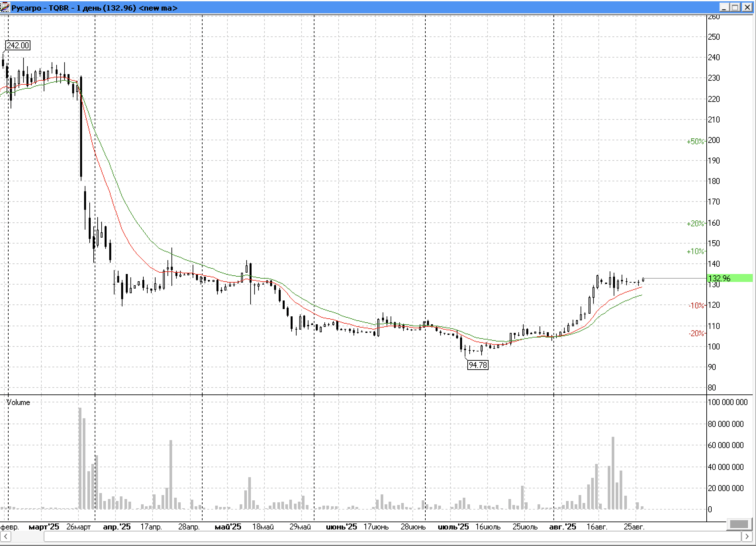This screenshot has height=546, width=756.
Task: Click the апр.'25 date label on timeline
Action: 117,527
